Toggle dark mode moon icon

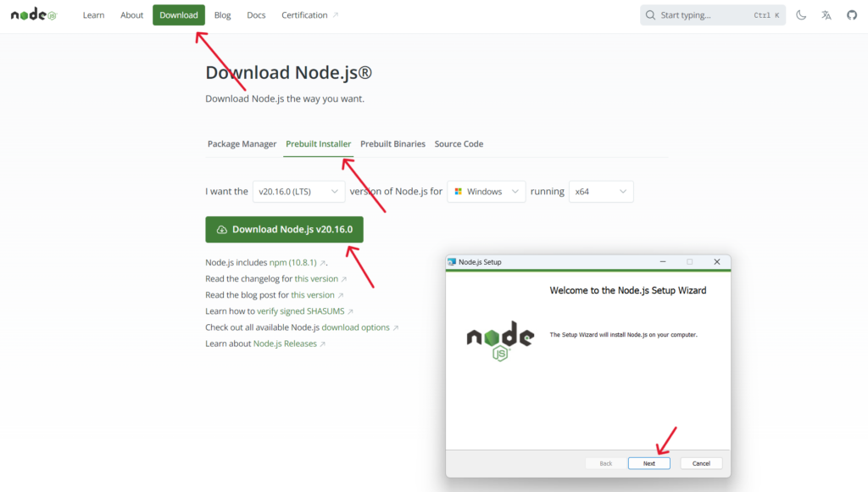[801, 15]
